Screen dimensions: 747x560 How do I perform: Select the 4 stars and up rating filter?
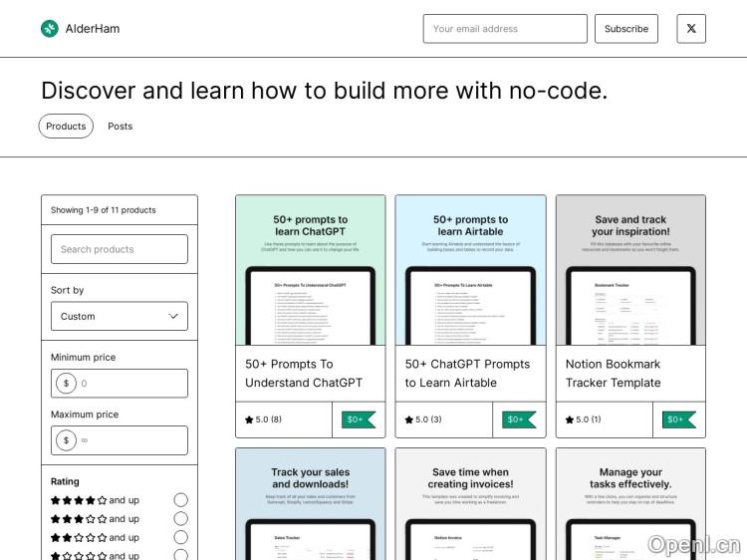(180, 500)
